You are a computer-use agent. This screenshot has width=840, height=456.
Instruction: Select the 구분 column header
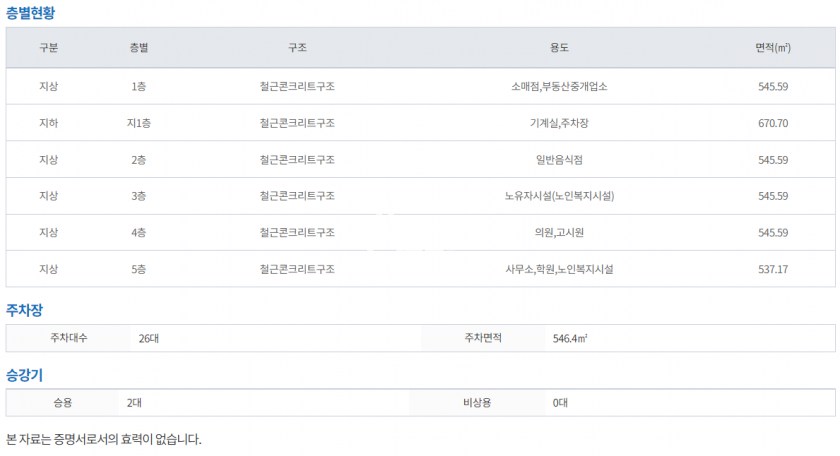[48, 48]
